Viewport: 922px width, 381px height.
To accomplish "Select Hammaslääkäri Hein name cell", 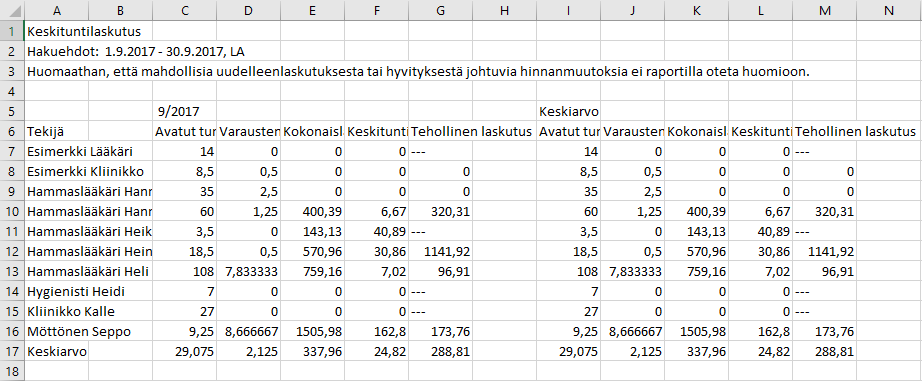I will (x=89, y=252).
